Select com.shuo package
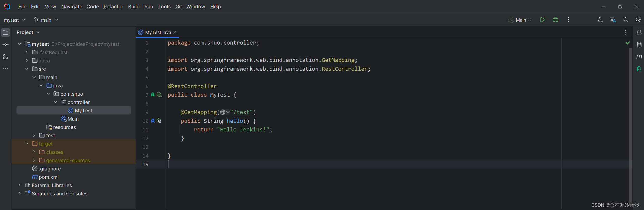This screenshot has height=210, width=644. (68, 94)
